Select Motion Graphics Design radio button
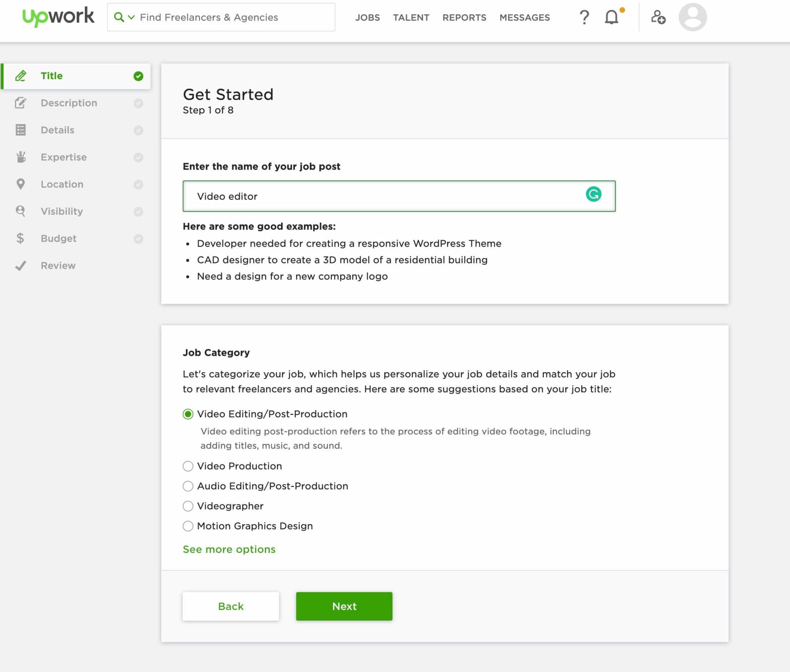 click(188, 526)
